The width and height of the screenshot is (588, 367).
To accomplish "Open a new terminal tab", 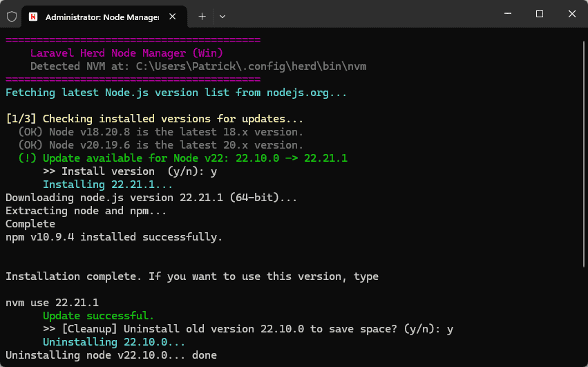I will (x=202, y=17).
